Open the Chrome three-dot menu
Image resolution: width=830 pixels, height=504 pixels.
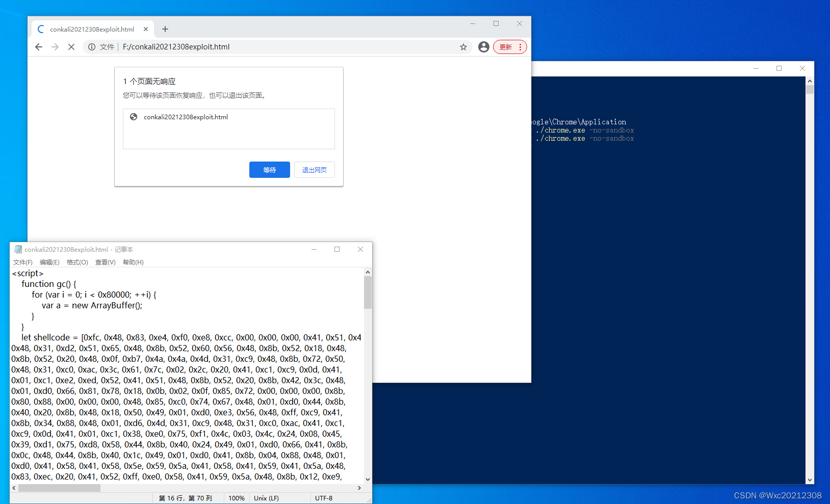(521, 47)
